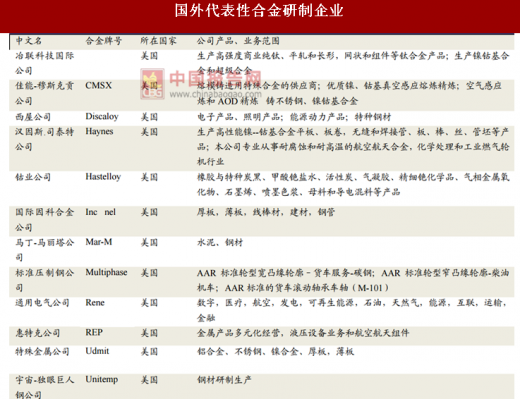This screenshot has width=520, height=399.
Task: Click the company name 西屋公司
Action: click(33, 117)
